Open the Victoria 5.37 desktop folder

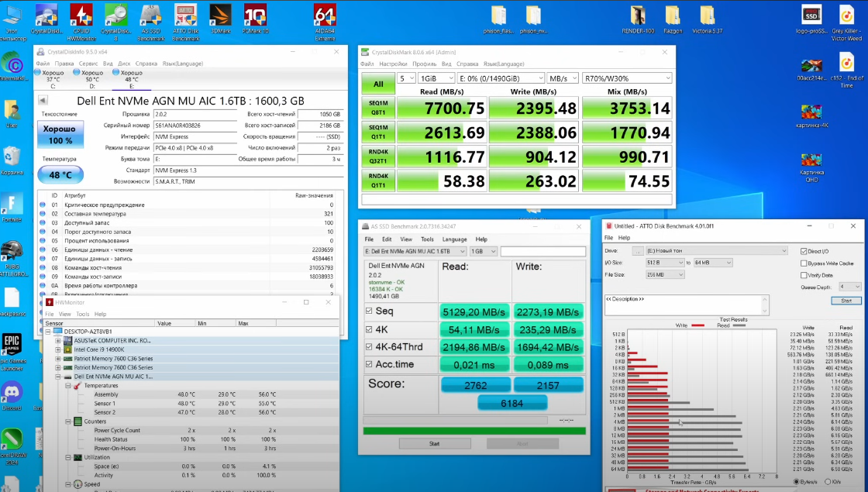tap(708, 20)
